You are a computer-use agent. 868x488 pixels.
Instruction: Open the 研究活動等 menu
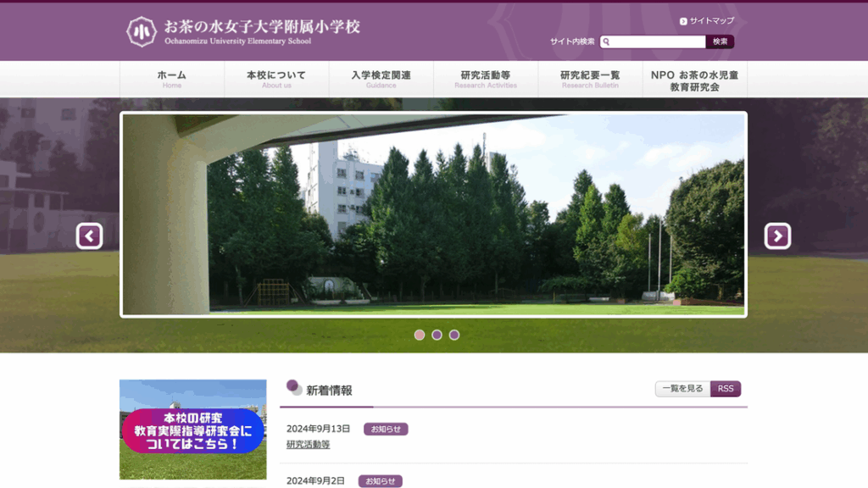tap(486, 79)
